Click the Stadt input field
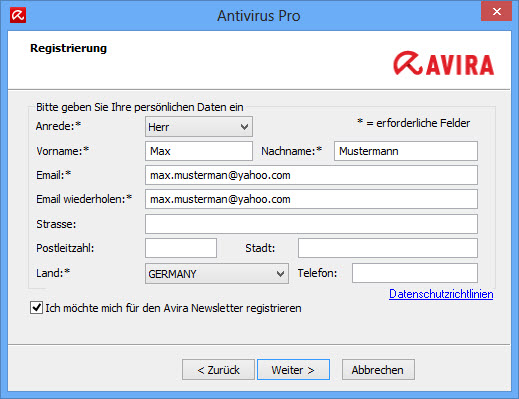The image size is (519, 399). (388, 248)
